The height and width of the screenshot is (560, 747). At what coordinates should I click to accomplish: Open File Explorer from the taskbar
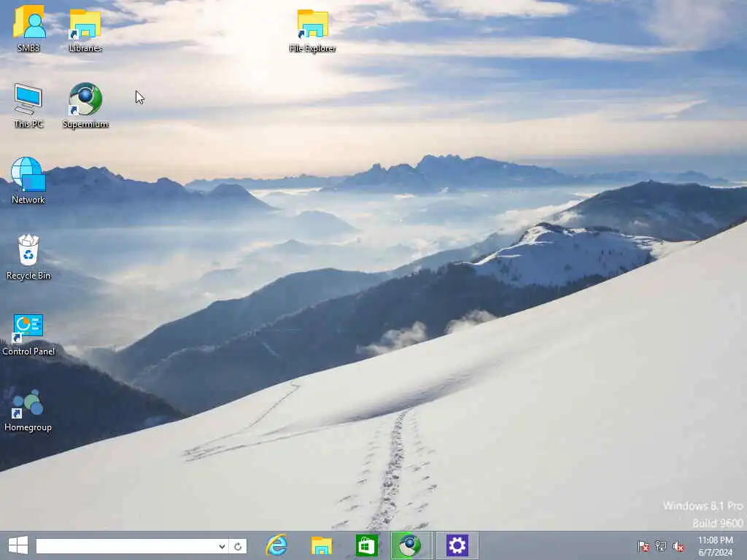(x=322, y=545)
